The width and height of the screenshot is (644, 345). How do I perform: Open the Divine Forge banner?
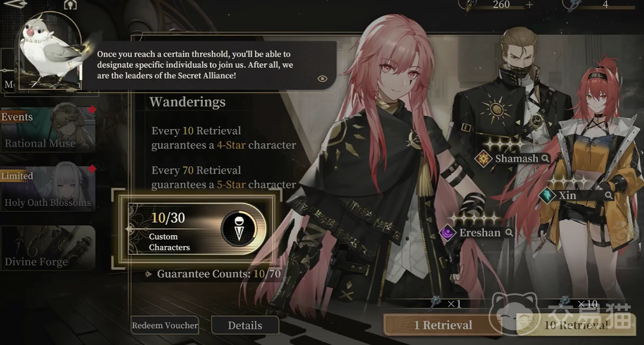click(48, 247)
